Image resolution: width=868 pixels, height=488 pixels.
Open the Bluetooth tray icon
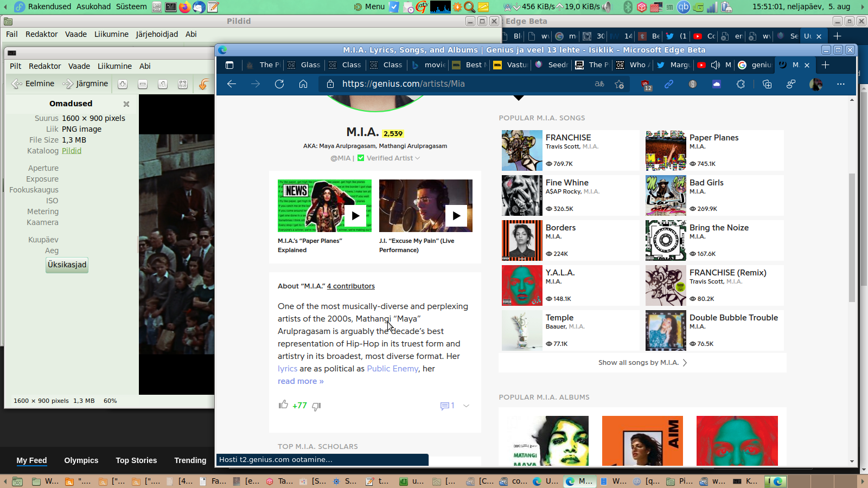click(x=628, y=7)
